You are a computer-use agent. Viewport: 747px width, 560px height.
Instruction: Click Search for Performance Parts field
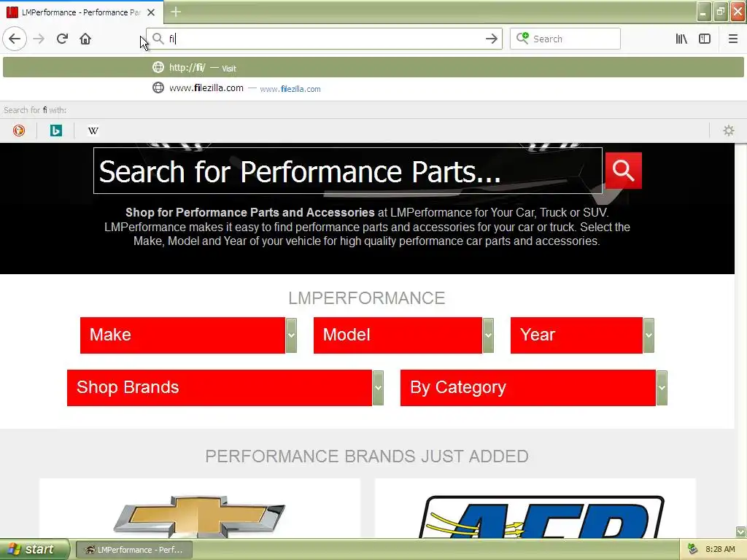click(348, 171)
